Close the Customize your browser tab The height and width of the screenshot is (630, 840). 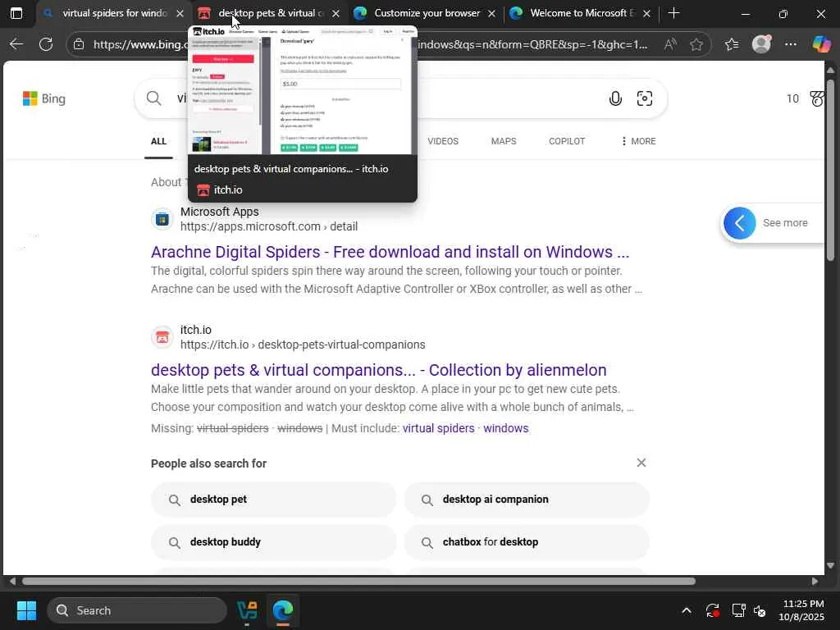point(491,13)
